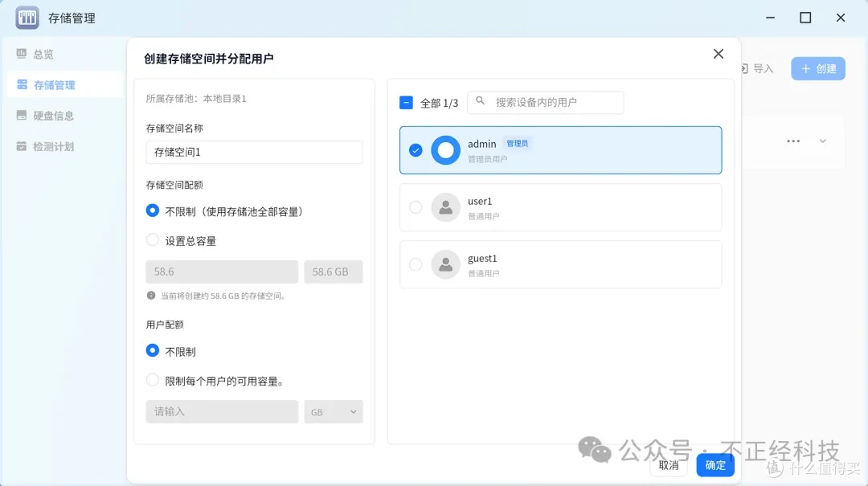Screen dimensions: 868x486
Task: Uncheck the admin user checkbox
Action: pos(416,150)
